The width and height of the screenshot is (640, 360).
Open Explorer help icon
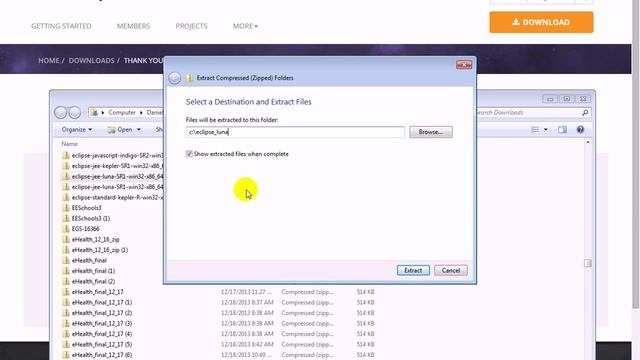580,129
